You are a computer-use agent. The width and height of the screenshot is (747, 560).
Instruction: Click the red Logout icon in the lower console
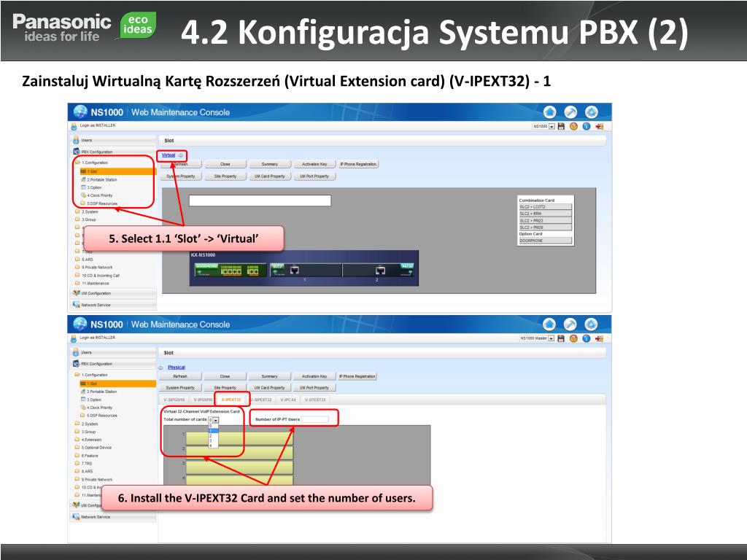tap(600, 338)
